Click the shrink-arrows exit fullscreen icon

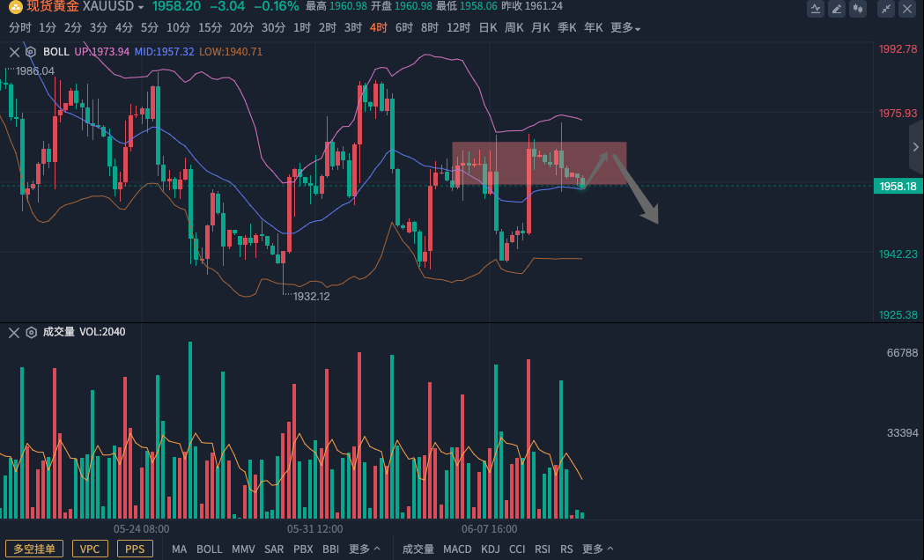pyautogui.click(x=886, y=9)
